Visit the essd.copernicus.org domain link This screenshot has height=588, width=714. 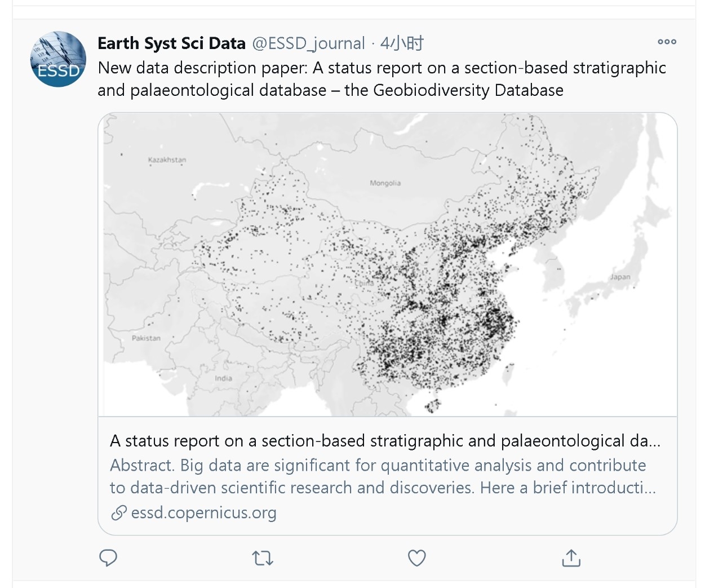pyautogui.click(x=203, y=512)
